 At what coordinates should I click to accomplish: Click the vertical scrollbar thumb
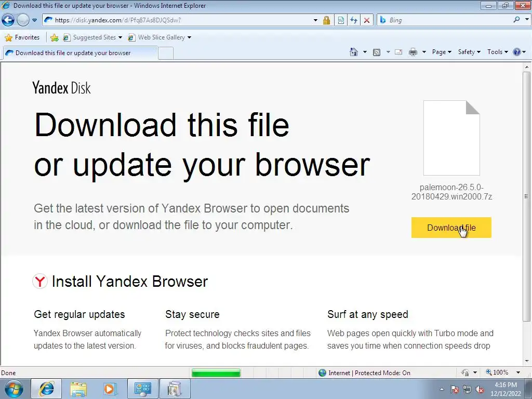[x=527, y=196]
